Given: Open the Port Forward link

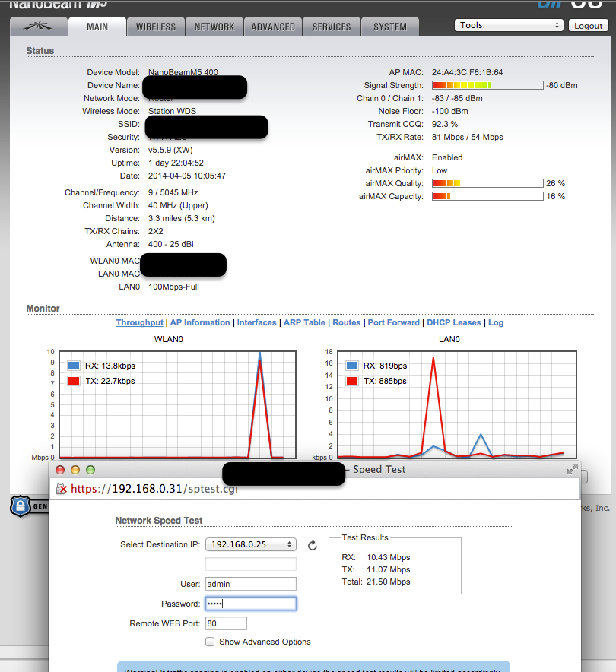Looking at the screenshot, I should [x=393, y=323].
